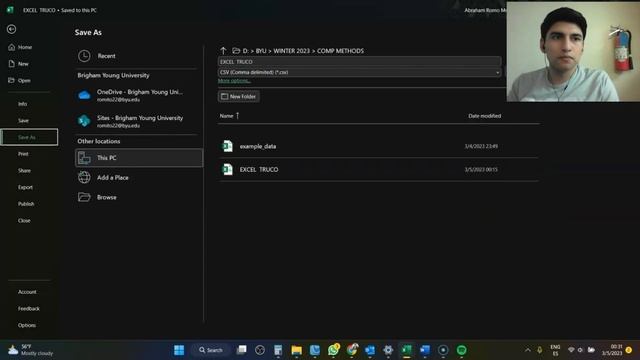Open Calculator from the taskbar
The width and height of the screenshot is (640, 360).
(278, 350)
